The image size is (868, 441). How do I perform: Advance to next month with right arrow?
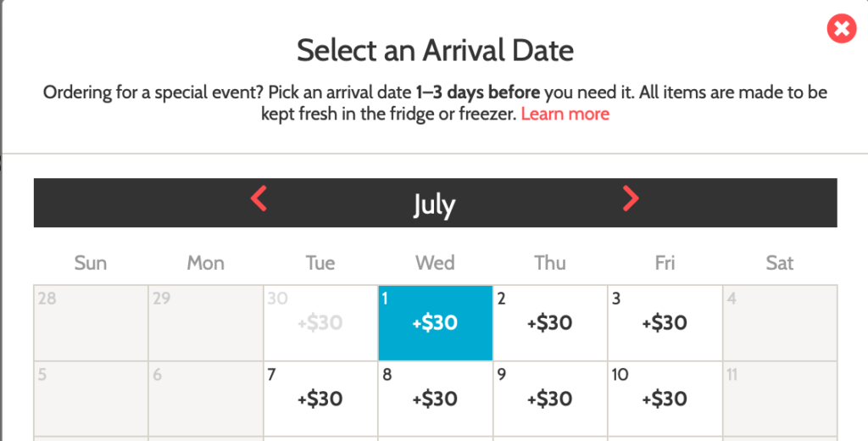631,198
